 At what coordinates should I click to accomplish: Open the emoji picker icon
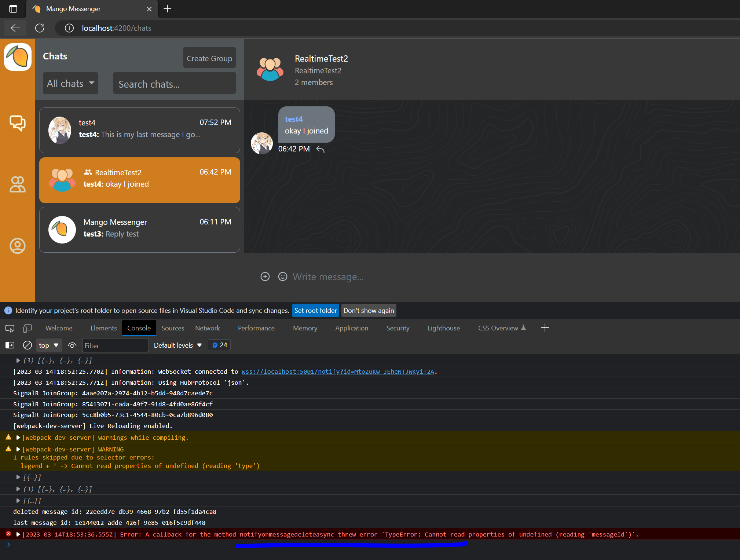coord(282,277)
